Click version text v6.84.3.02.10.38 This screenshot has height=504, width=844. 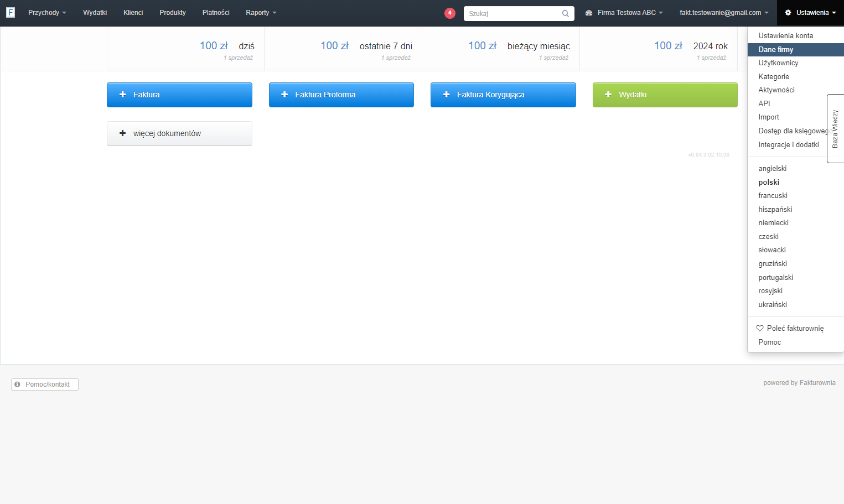point(708,155)
